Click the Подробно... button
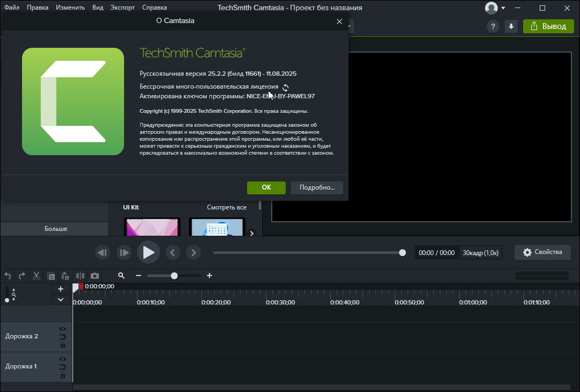 click(317, 187)
